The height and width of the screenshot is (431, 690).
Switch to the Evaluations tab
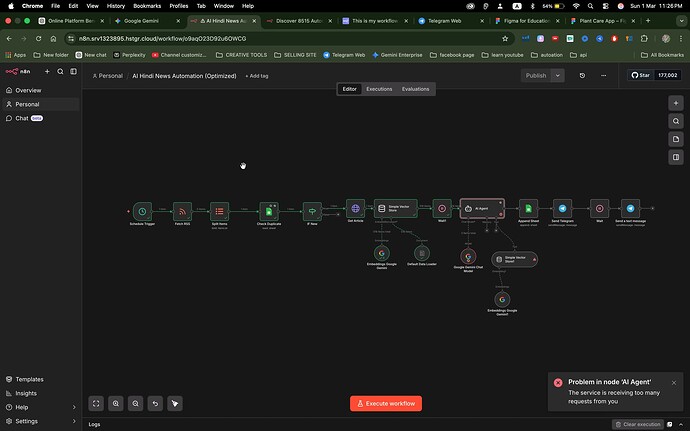click(x=415, y=89)
